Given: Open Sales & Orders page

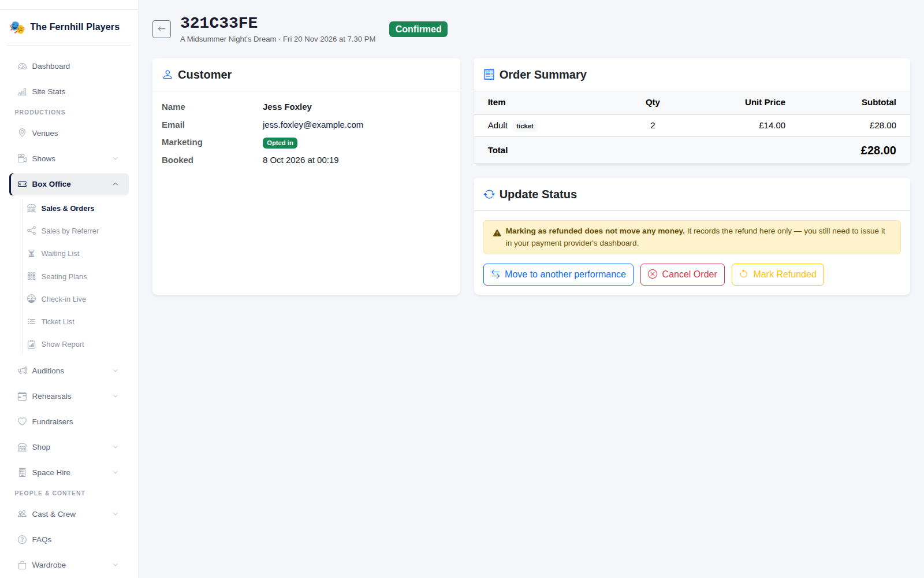Looking at the screenshot, I should (76, 209).
